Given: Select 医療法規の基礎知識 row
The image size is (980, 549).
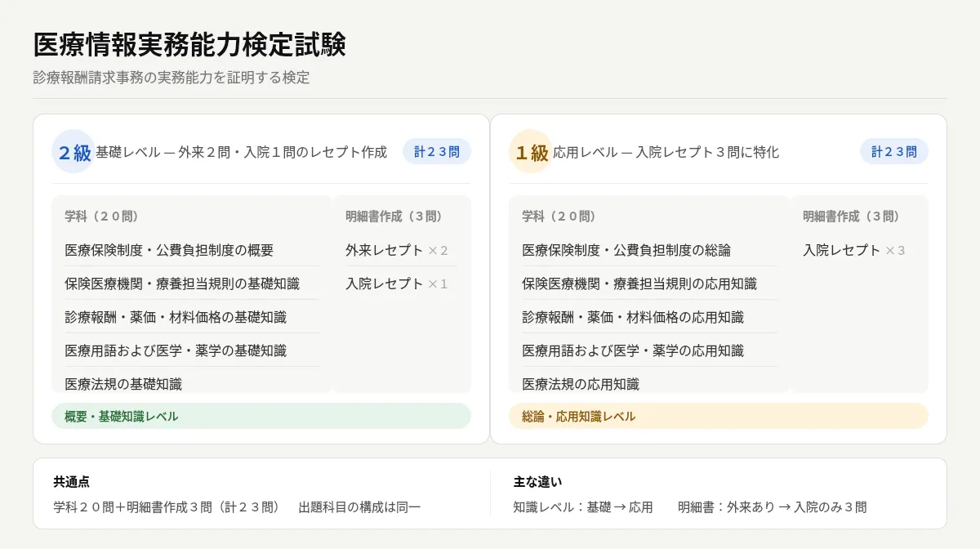Looking at the screenshot, I should click(192, 383).
